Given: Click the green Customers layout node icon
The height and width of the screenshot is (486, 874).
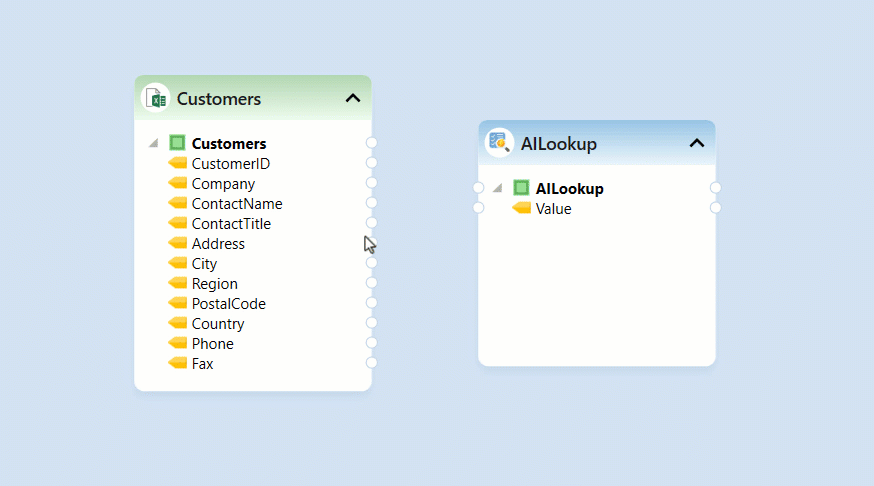Looking at the screenshot, I should click(x=178, y=143).
